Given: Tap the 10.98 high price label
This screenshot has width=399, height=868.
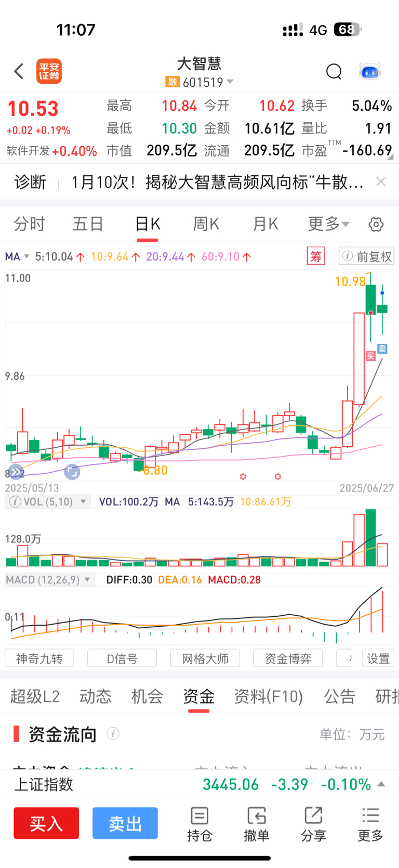Looking at the screenshot, I should click(x=350, y=281).
